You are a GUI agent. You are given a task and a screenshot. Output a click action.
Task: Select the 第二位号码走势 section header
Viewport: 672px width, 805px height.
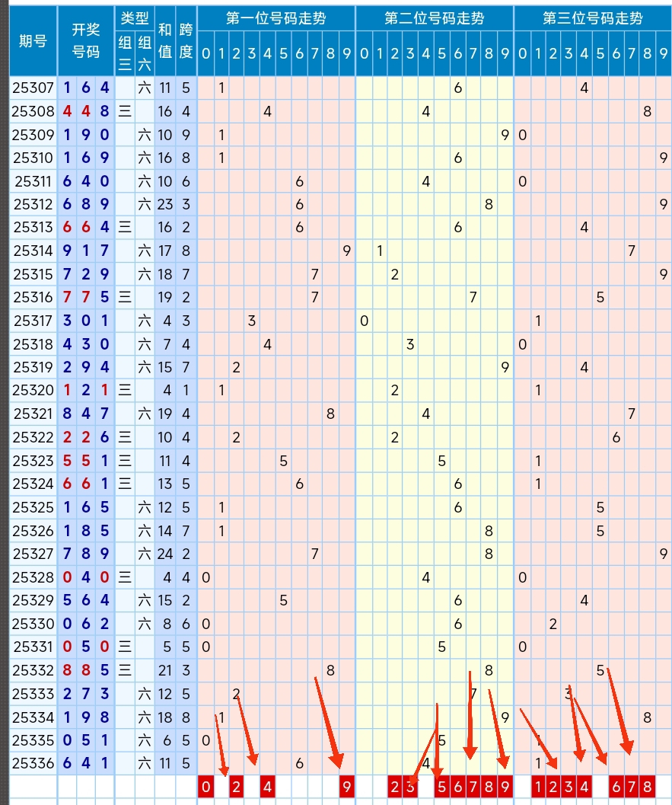click(x=435, y=18)
